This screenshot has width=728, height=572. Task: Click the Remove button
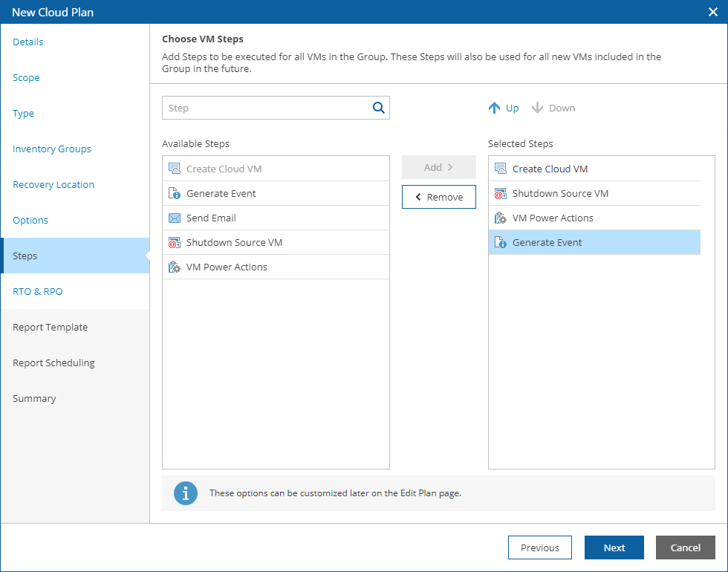[x=438, y=197]
